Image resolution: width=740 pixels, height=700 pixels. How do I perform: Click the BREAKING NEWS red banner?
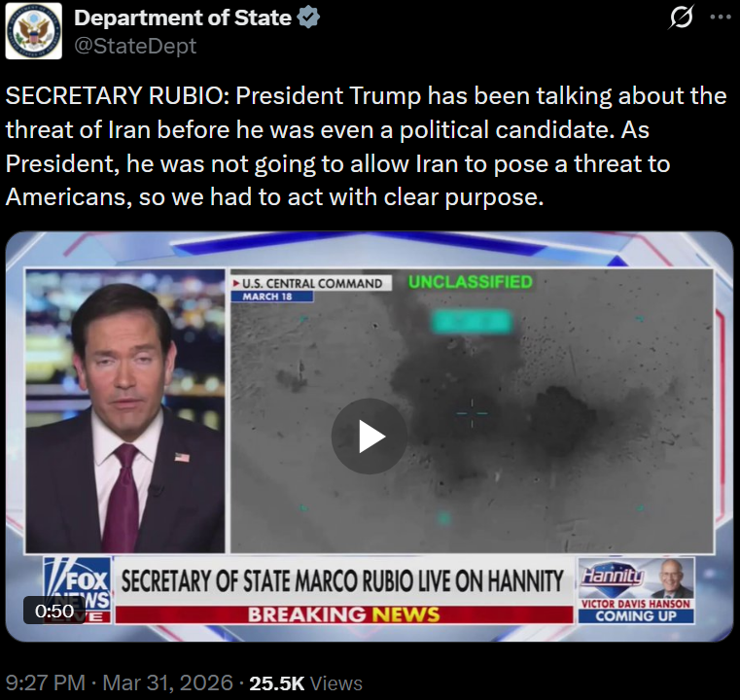344,614
